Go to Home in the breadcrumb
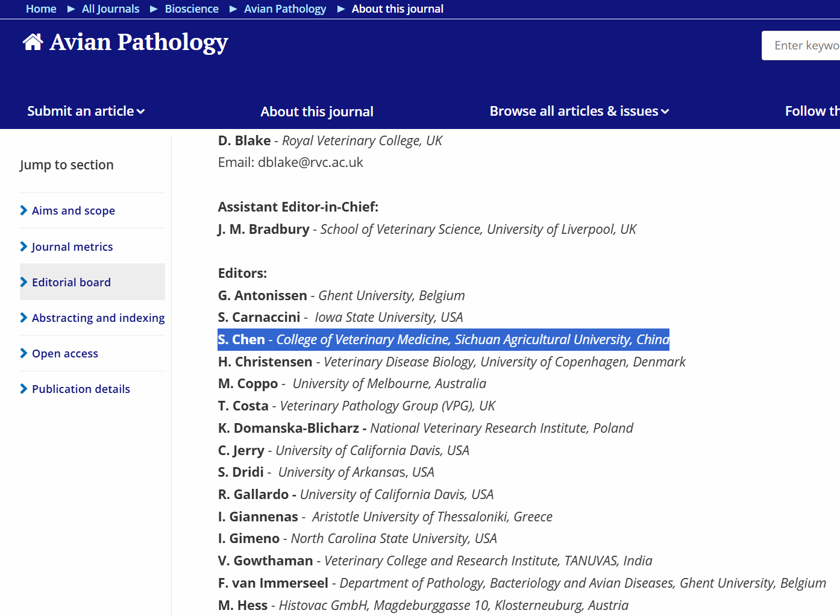 [41, 9]
